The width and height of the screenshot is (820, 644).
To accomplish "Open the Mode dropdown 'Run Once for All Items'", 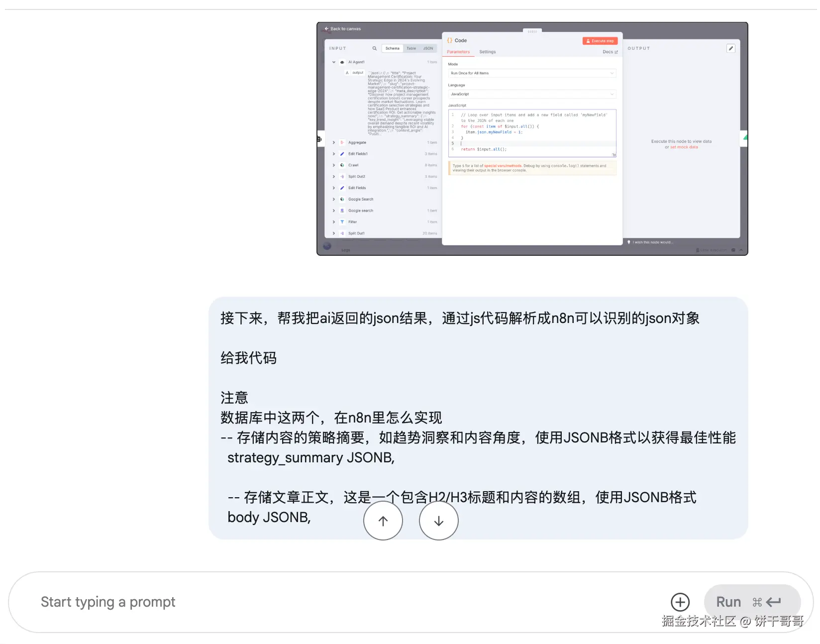I will tap(532, 73).
